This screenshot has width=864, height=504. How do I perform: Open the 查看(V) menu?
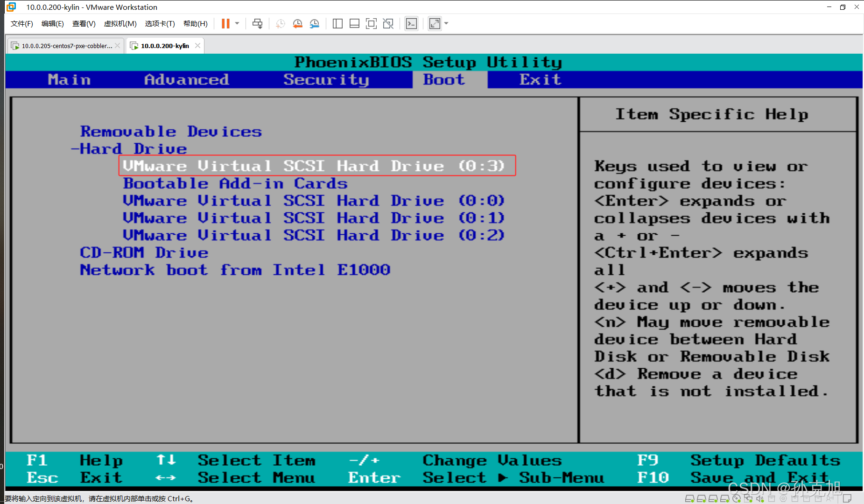tap(84, 23)
